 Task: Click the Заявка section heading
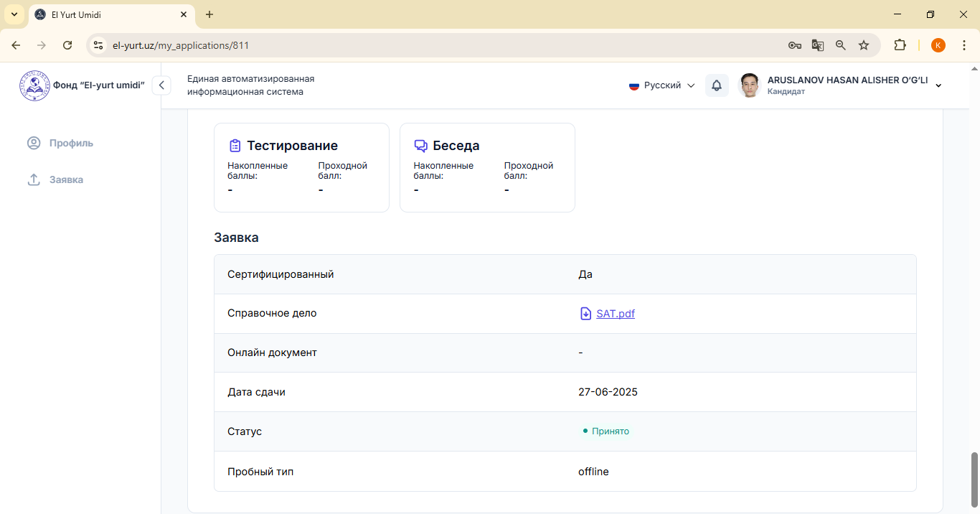point(236,238)
